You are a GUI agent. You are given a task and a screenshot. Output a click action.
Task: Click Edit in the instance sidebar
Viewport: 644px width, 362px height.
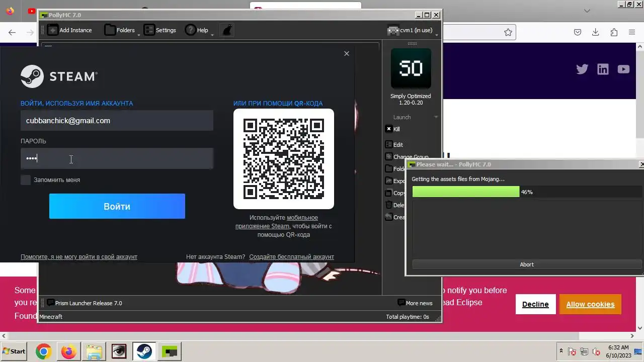pos(394,145)
